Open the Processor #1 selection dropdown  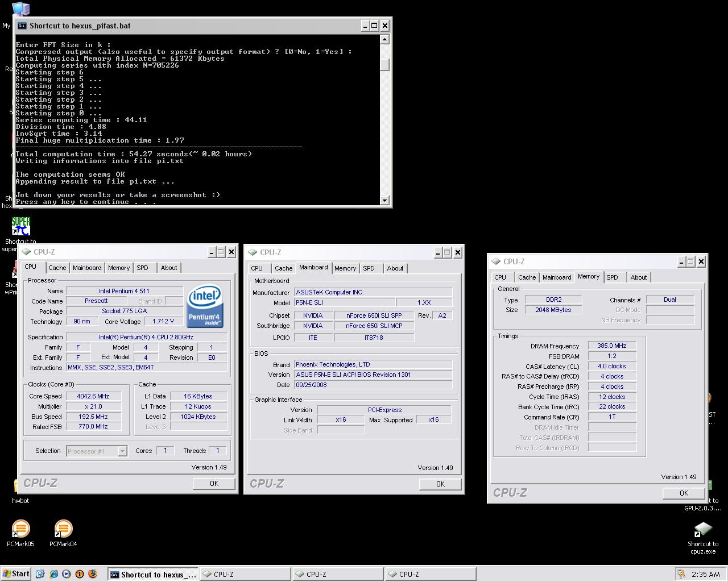click(x=122, y=451)
